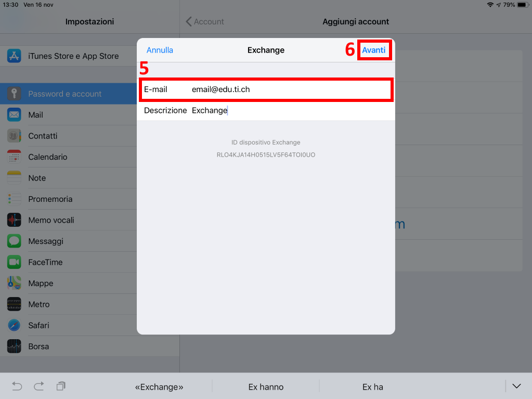Tap the Promemoria icon

[x=14, y=199]
